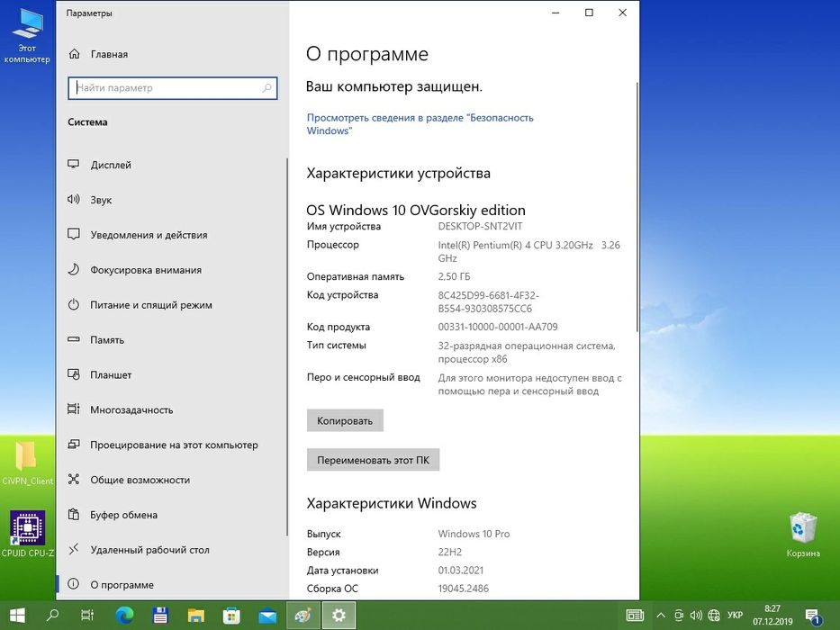
Task: Click install date 01.03.2021
Action: pos(460,570)
